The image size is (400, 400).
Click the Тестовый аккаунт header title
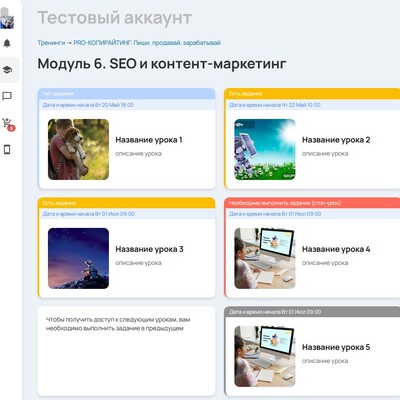pyautogui.click(x=114, y=18)
